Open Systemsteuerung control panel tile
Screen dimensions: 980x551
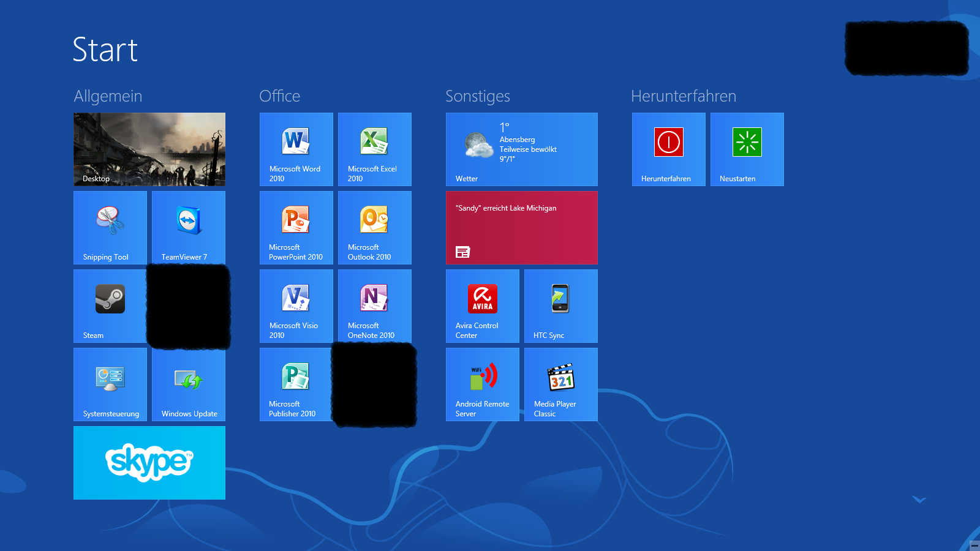click(110, 384)
